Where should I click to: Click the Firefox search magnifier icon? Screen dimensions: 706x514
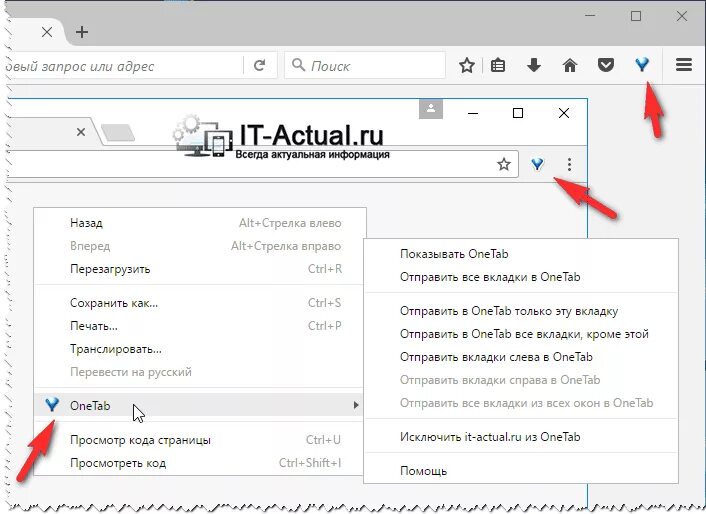(298, 65)
